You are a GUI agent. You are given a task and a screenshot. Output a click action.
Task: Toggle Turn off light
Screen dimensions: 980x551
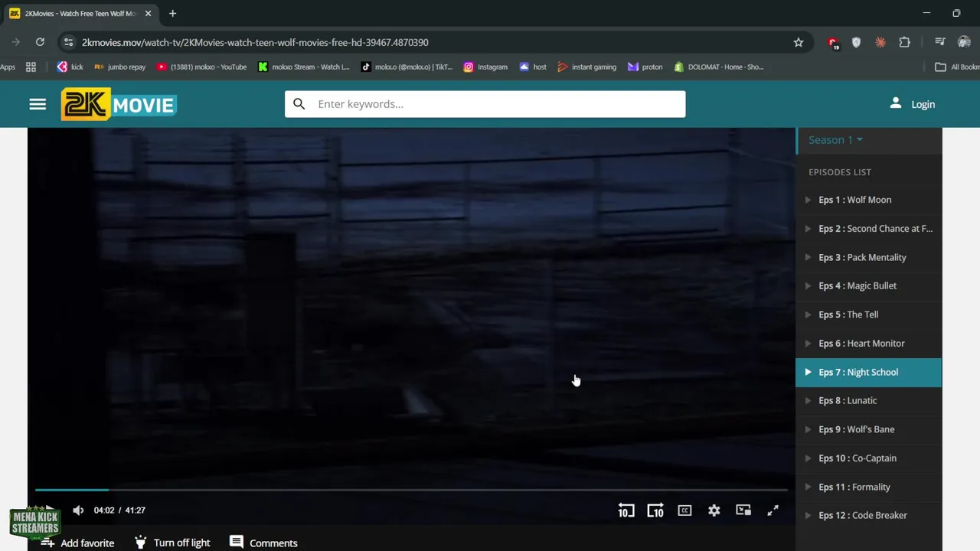pyautogui.click(x=172, y=543)
